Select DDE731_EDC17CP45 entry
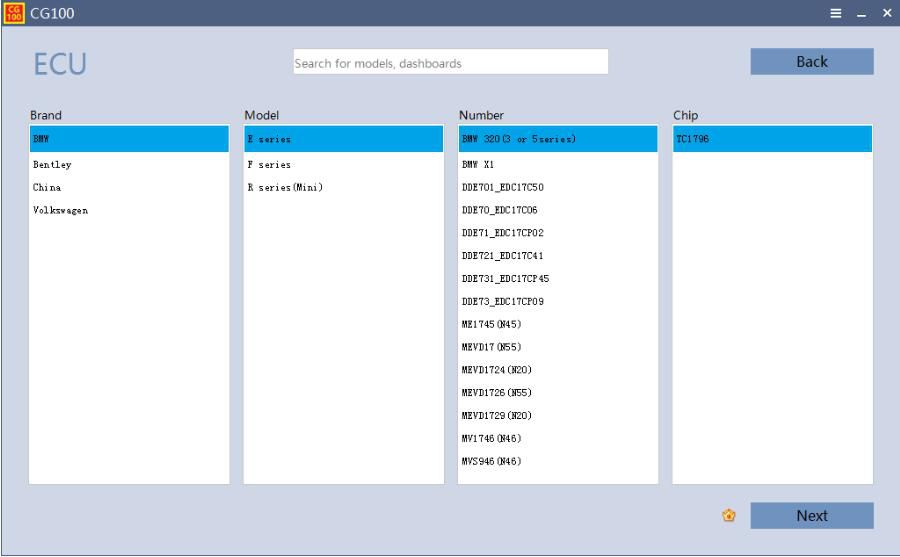900x557 pixels. click(505, 278)
